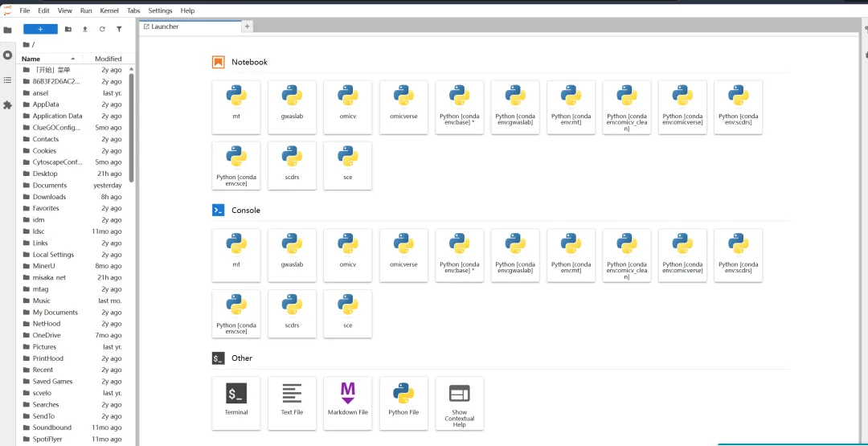Open the File menu
This screenshot has width=868, height=446.
pyautogui.click(x=25, y=10)
